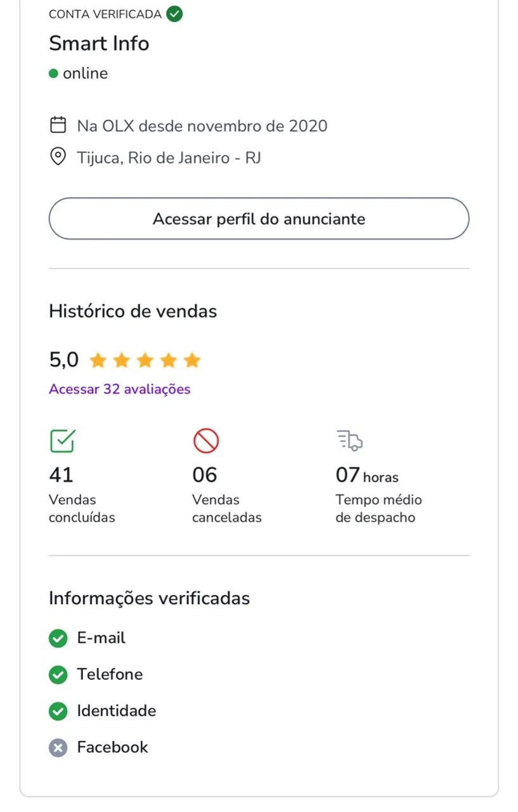
Task: Click the 07 horas dispatch time
Action: (366, 475)
